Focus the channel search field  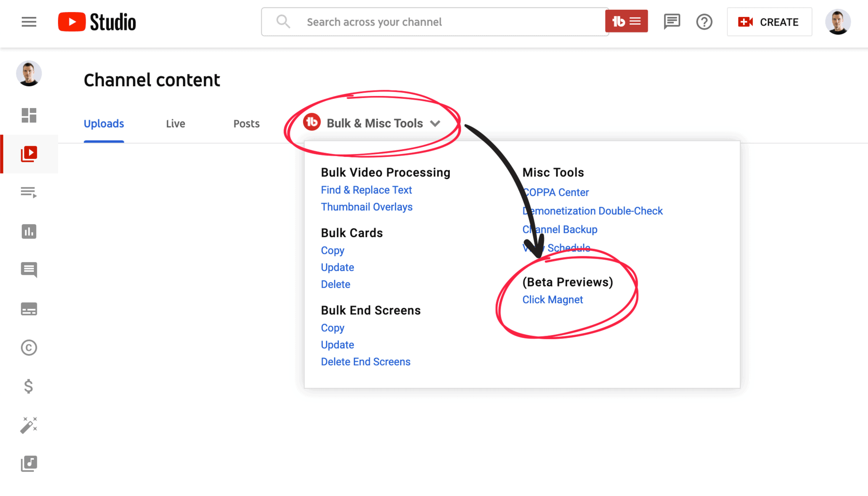pos(435,22)
